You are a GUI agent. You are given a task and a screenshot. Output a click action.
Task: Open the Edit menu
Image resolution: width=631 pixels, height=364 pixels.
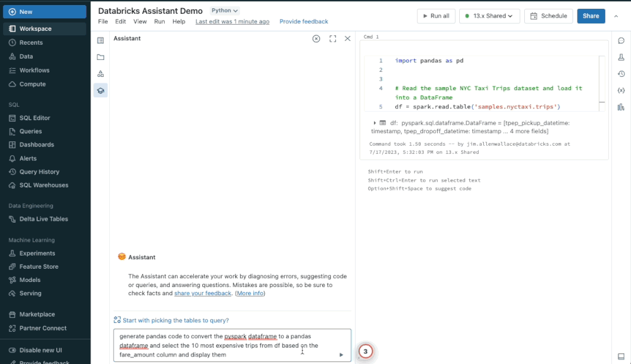[120, 21]
